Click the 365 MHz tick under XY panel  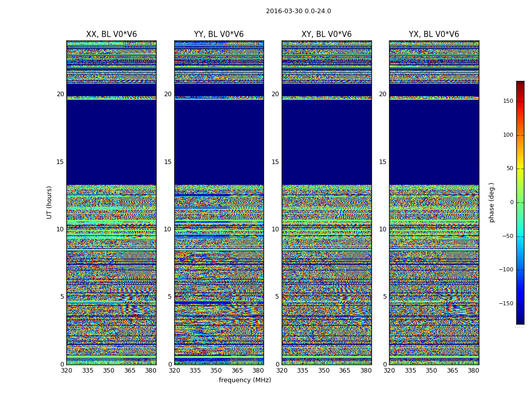(345, 371)
